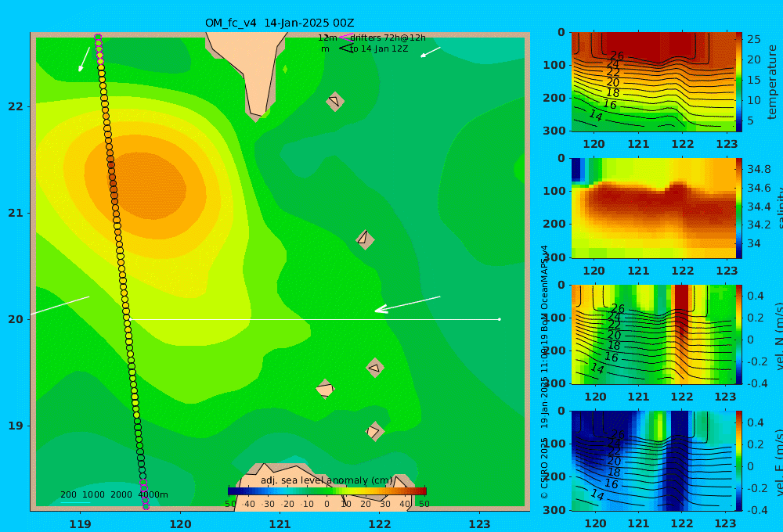The image size is (783, 532).
Task: Click the latitude '22' label on the main map
Action: point(16,106)
